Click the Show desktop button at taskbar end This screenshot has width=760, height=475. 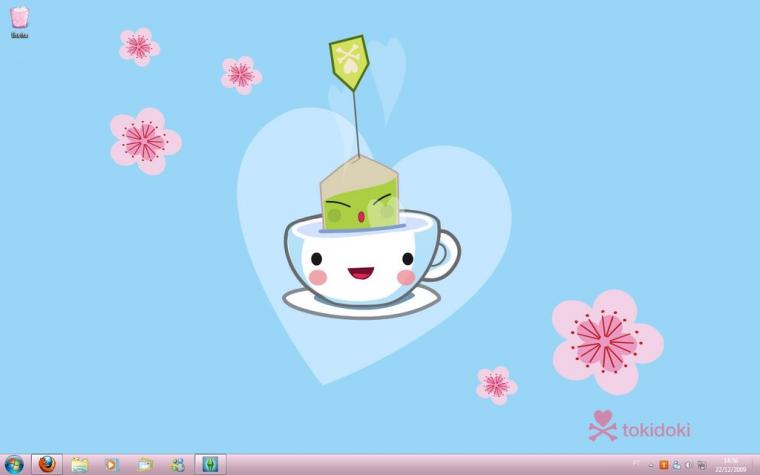(756, 465)
